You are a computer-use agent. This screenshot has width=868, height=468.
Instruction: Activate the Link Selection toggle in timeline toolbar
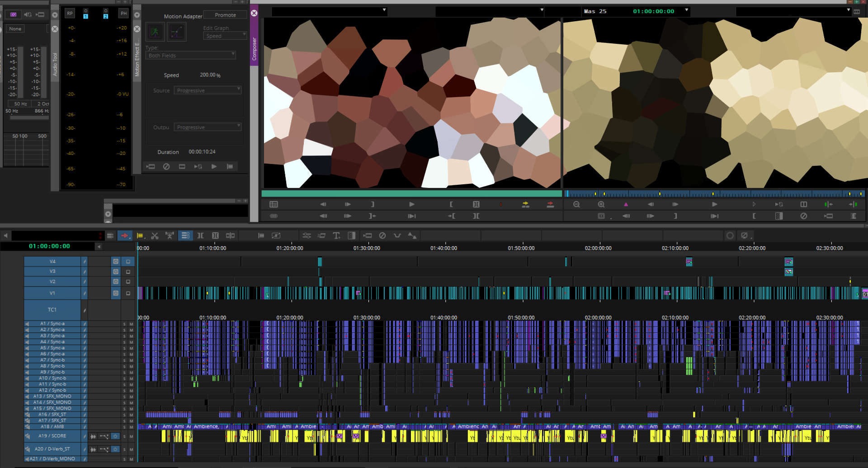click(x=185, y=235)
